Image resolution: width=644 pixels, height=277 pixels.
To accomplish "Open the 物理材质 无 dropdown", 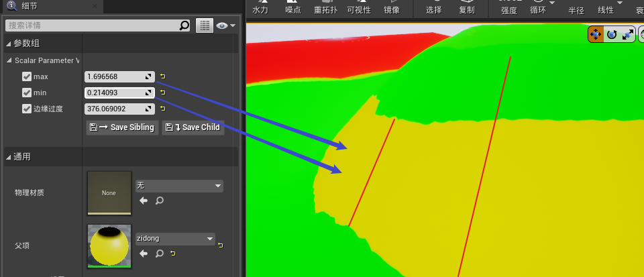I will [179, 186].
